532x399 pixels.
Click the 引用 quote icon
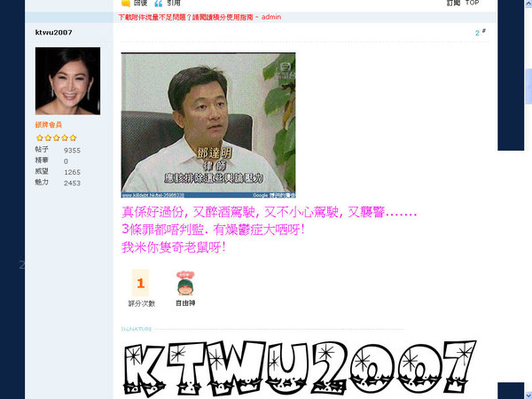pos(159,3)
